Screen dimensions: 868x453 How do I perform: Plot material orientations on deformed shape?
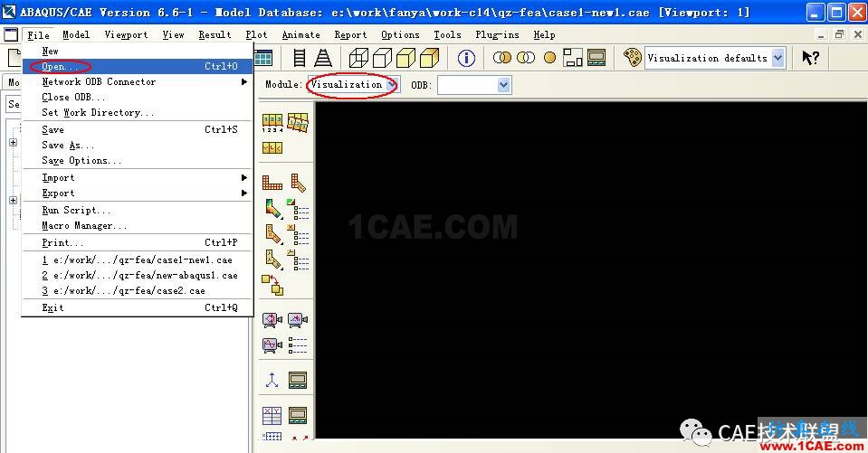(272, 259)
